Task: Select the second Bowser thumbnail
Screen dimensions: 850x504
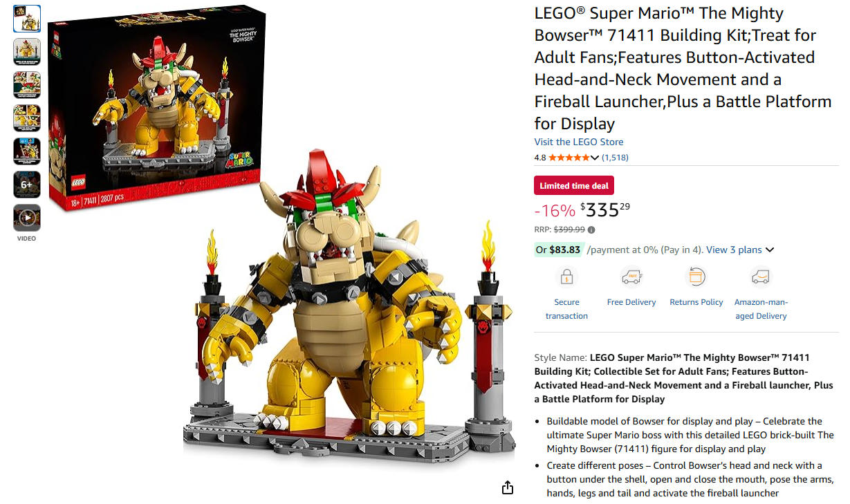Action: click(27, 52)
